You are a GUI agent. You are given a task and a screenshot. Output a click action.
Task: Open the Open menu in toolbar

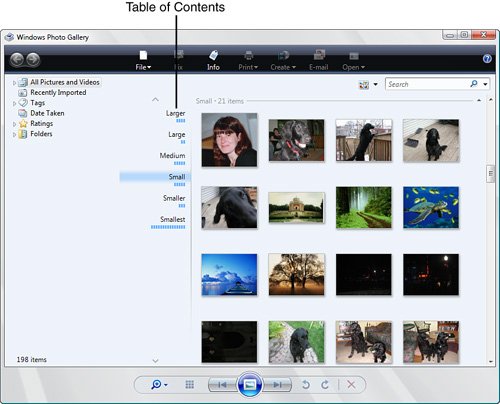(353, 60)
